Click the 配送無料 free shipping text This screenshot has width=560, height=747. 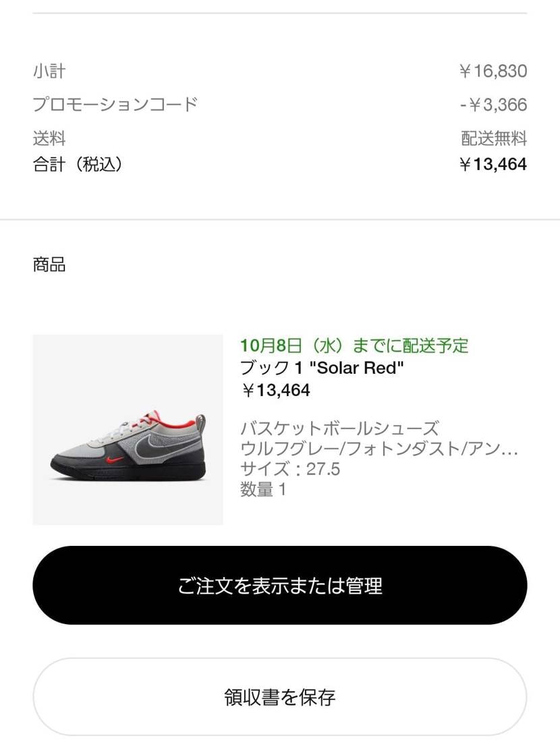(x=495, y=139)
